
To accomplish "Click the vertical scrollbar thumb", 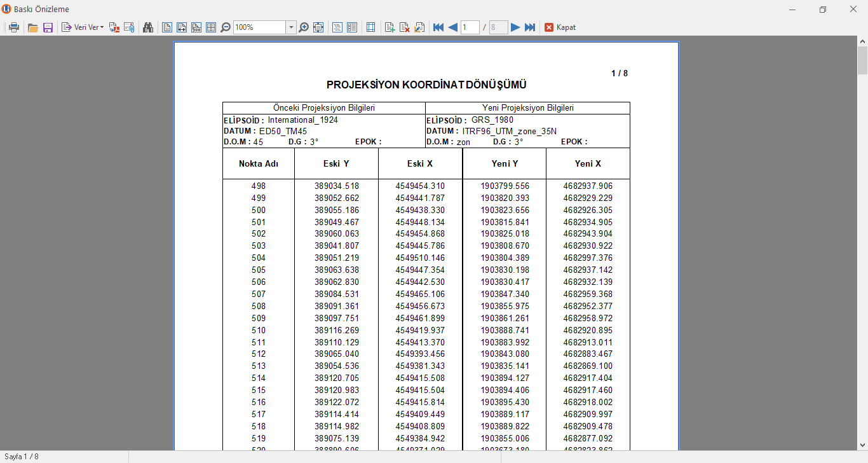I will 862,60.
